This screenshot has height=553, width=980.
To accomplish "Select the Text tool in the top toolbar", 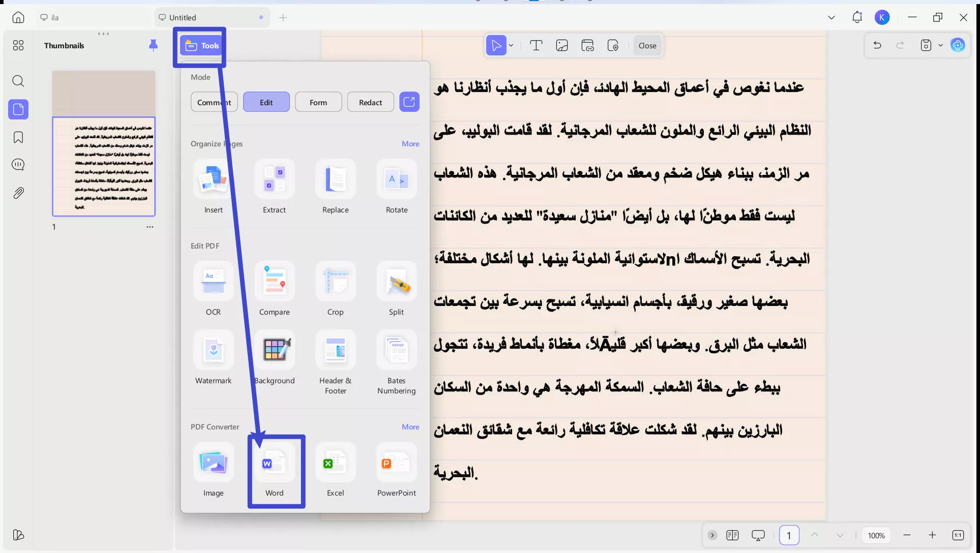I will pyautogui.click(x=537, y=45).
